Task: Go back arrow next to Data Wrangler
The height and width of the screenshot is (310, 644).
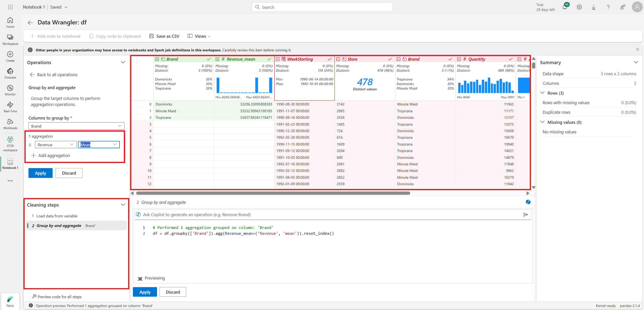Action: coord(30,23)
